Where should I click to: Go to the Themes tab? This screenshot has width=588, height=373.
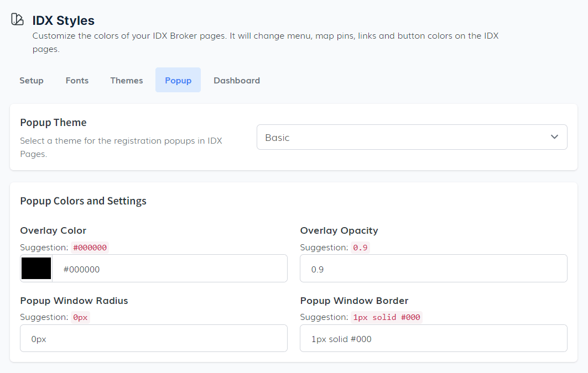(127, 80)
